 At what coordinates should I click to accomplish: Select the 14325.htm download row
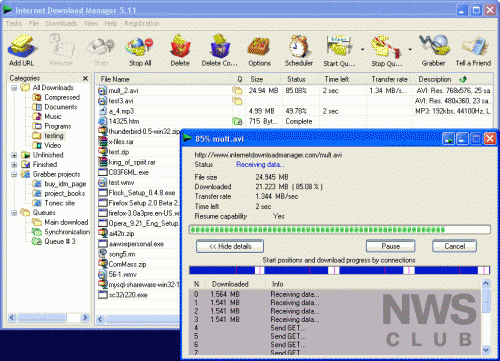[295, 121]
